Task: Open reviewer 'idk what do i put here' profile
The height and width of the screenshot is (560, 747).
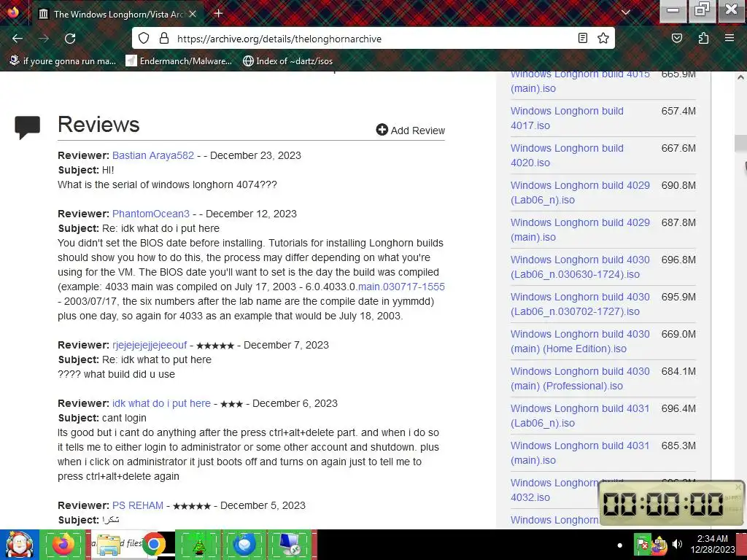Action: click(161, 402)
